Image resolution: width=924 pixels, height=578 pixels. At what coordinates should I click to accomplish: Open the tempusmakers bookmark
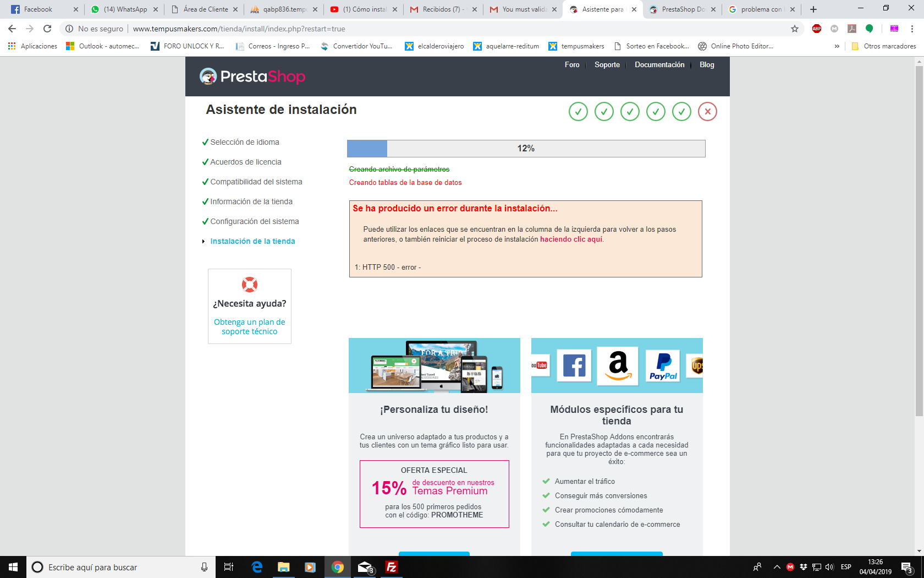coord(576,46)
